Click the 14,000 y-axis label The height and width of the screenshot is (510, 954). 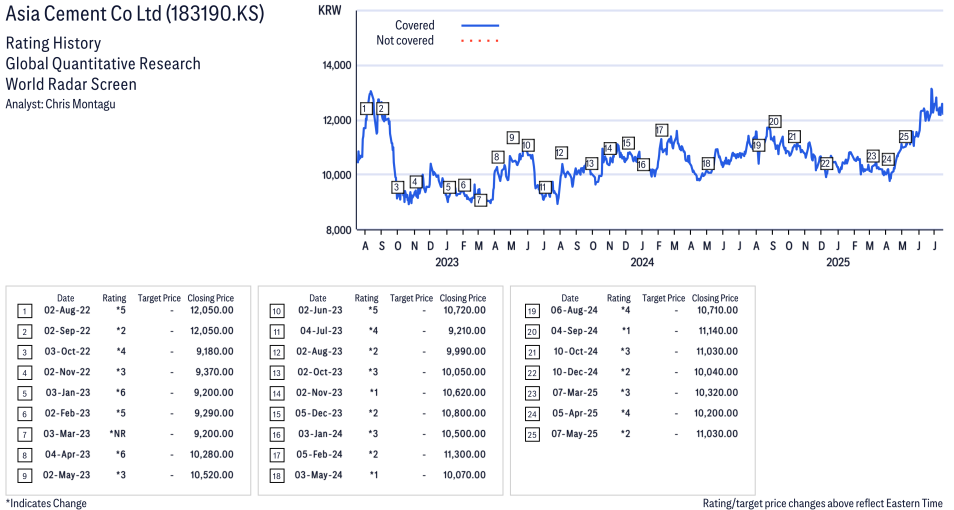coord(336,66)
